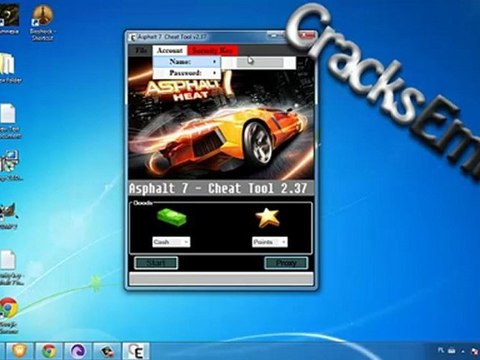
Task: Click the PL language indicator in tray
Action: [441, 350]
